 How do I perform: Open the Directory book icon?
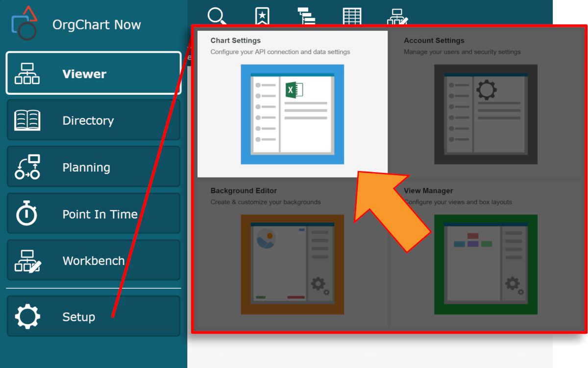[27, 120]
